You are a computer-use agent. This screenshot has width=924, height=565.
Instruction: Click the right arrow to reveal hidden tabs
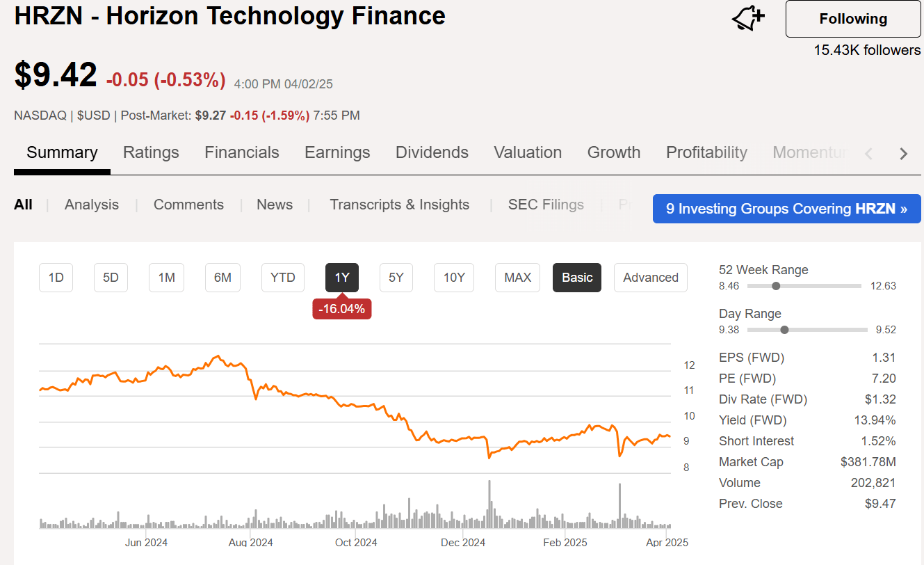click(x=904, y=153)
